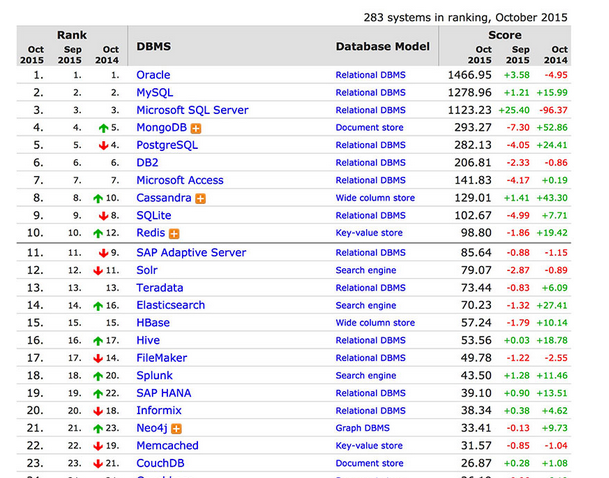Click the red down arrow in CouchDB row
This screenshot has height=478, width=609.
[98, 464]
